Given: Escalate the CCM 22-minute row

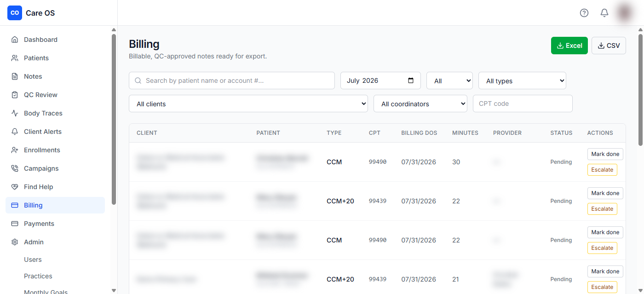Looking at the screenshot, I should [602, 248].
